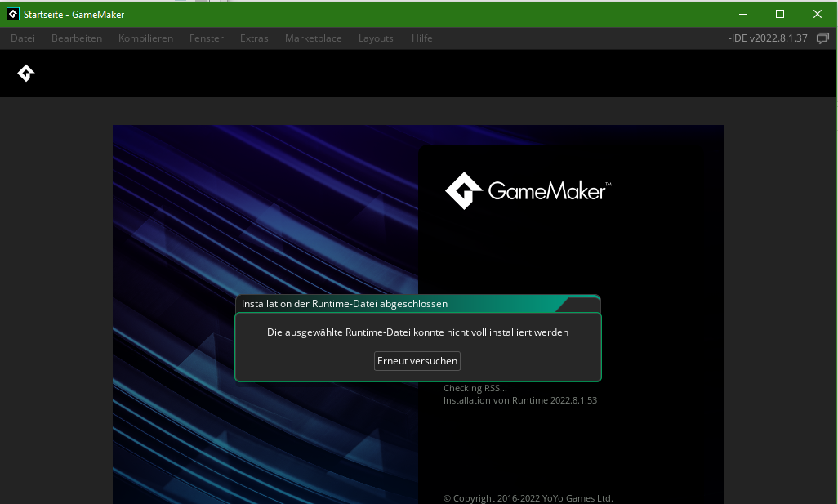Click the GameMaker app icon in title bar
This screenshot has height=504, width=838.
pos(13,14)
